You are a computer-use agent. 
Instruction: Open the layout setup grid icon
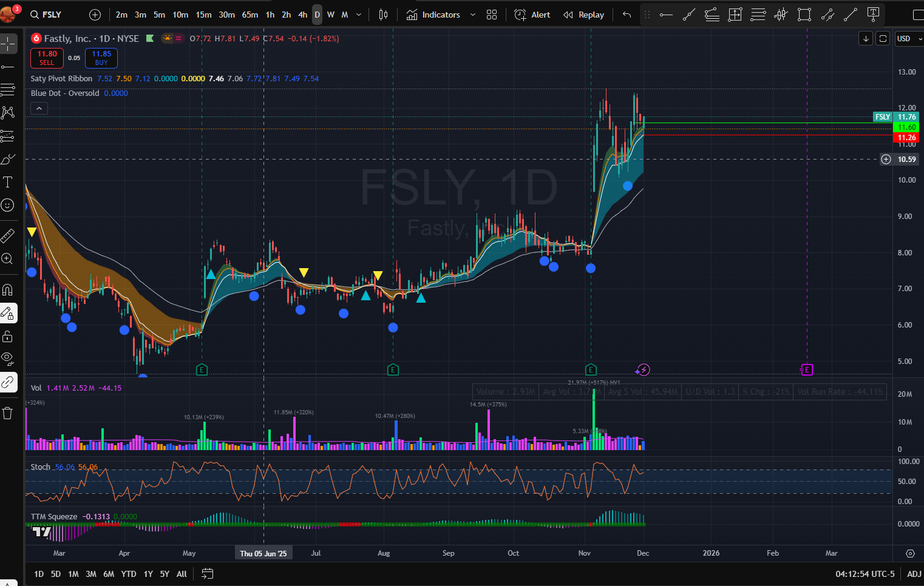click(492, 15)
